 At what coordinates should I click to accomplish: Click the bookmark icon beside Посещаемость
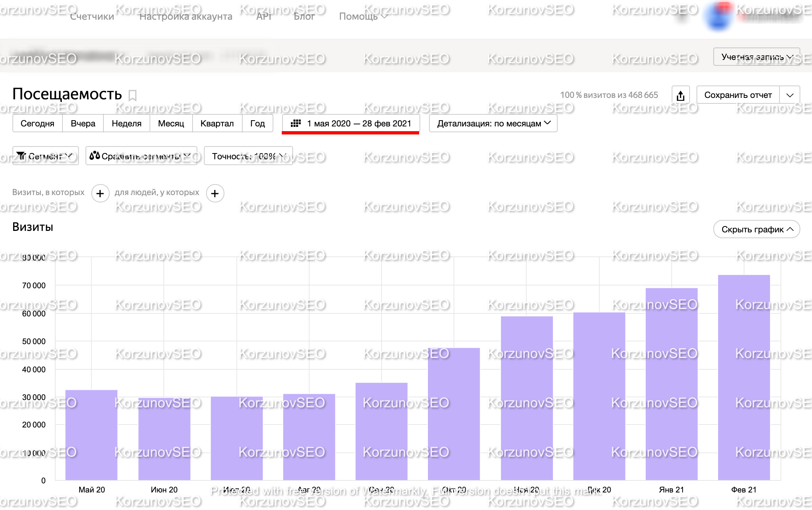[x=133, y=95]
